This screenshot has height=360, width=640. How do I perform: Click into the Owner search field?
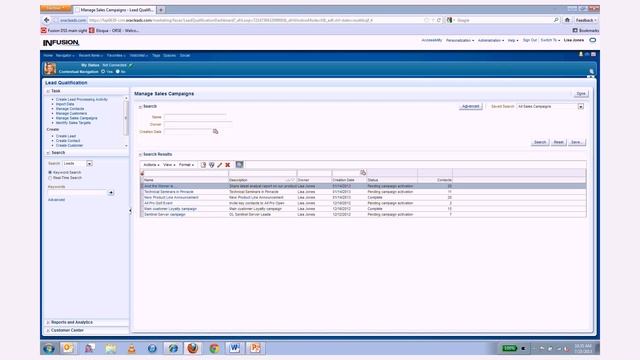pyautogui.click(x=198, y=124)
